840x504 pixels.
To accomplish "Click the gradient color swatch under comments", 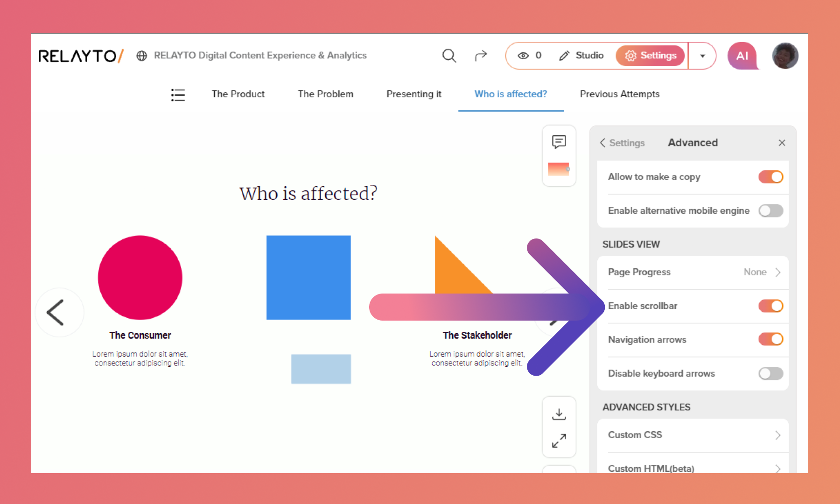I will point(559,169).
